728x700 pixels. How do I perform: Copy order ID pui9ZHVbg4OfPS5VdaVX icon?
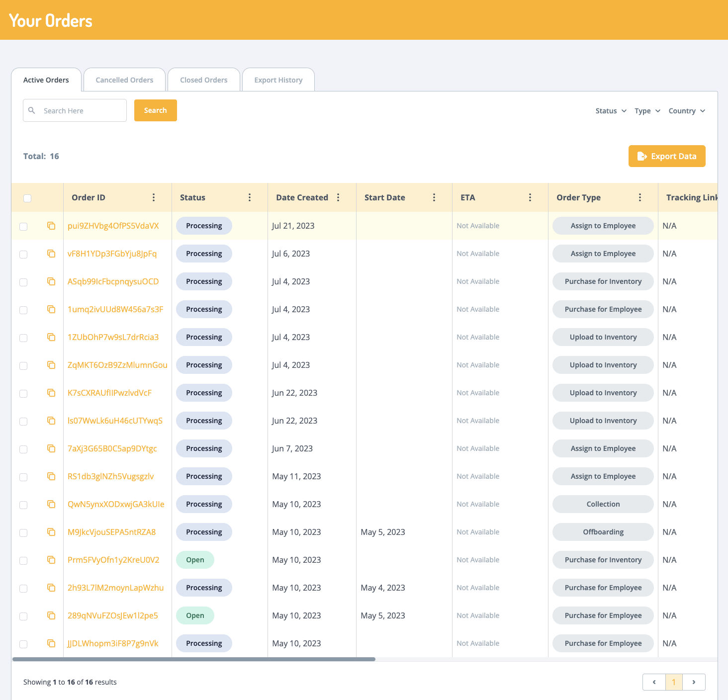point(51,226)
